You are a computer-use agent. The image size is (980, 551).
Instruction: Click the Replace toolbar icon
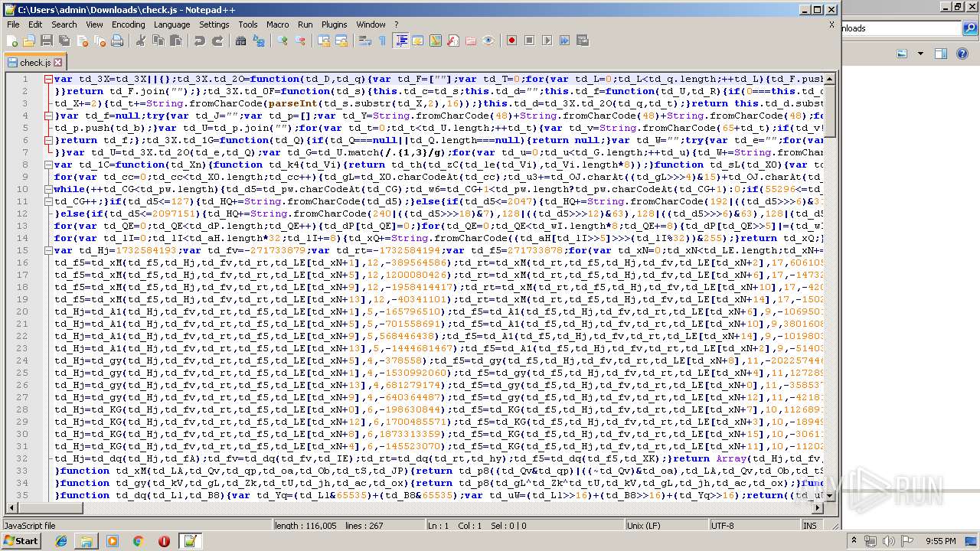coord(259,41)
